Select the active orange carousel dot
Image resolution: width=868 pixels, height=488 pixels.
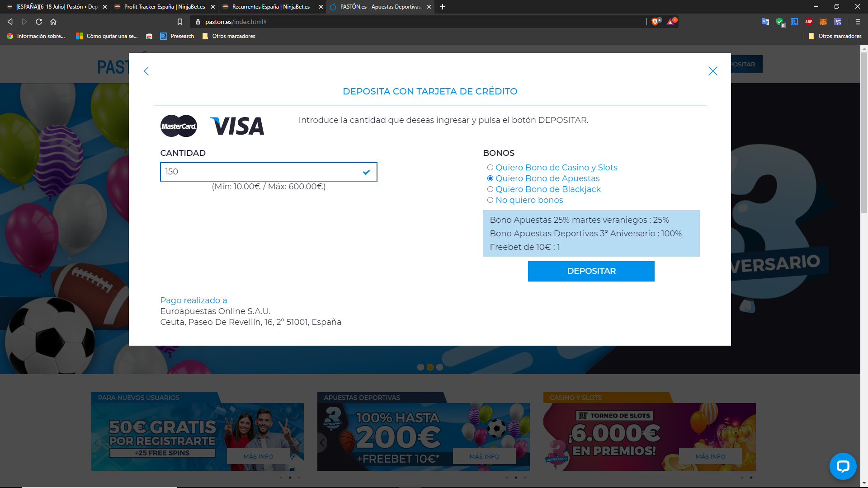click(430, 367)
